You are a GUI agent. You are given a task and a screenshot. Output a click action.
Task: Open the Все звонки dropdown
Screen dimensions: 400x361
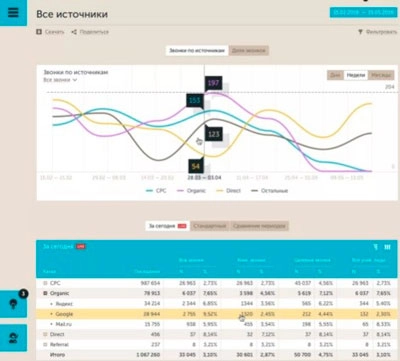(x=60, y=80)
